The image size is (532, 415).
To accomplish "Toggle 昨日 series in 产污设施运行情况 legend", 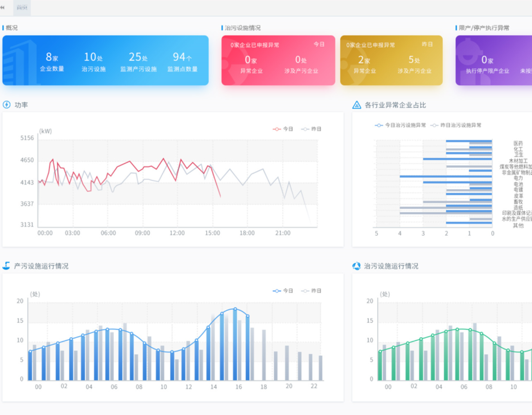I will [311, 290].
